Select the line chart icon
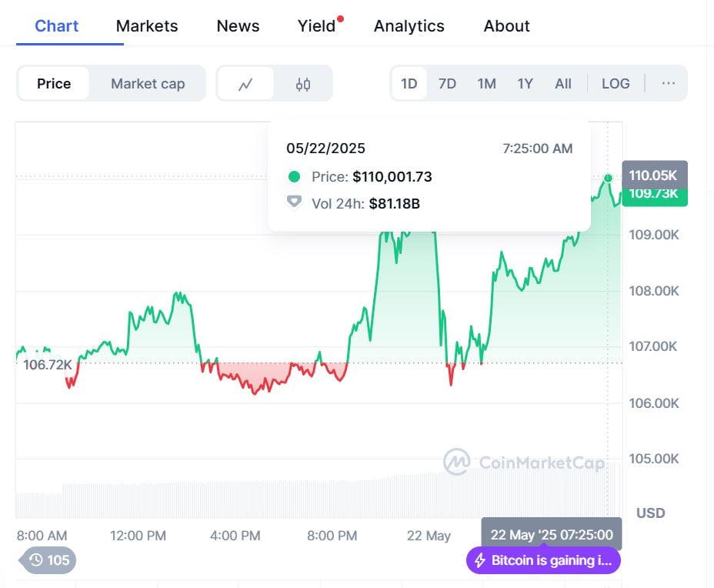714x588 pixels. pyautogui.click(x=245, y=84)
